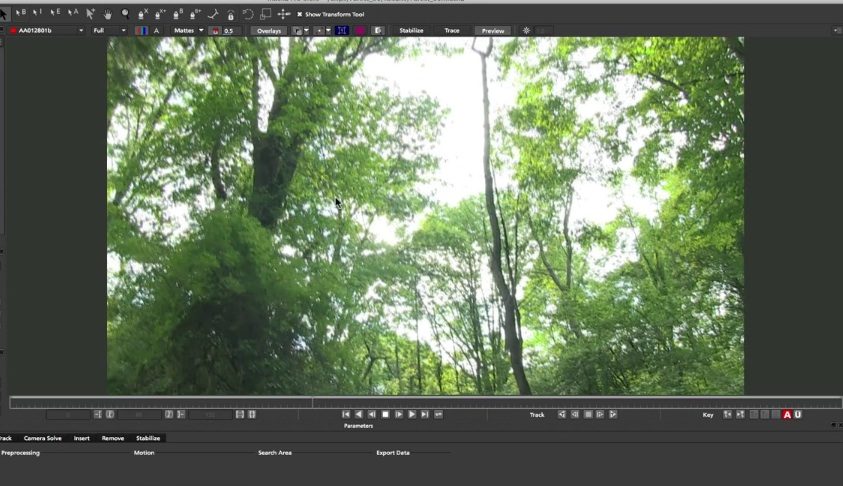This screenshot has width=843, height=486.
Task: Go to the last frame
Action: pyautogui.click(x=425, y=414)
